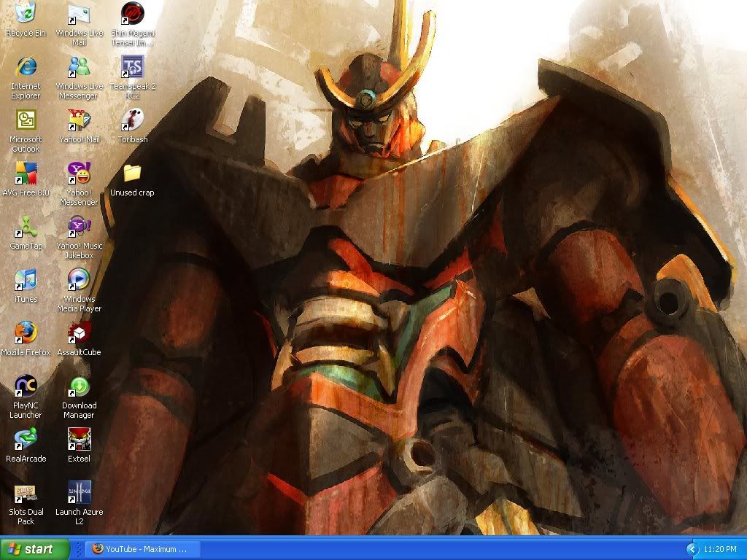Click the Windows Live Mail shortcut

point(79,15)
